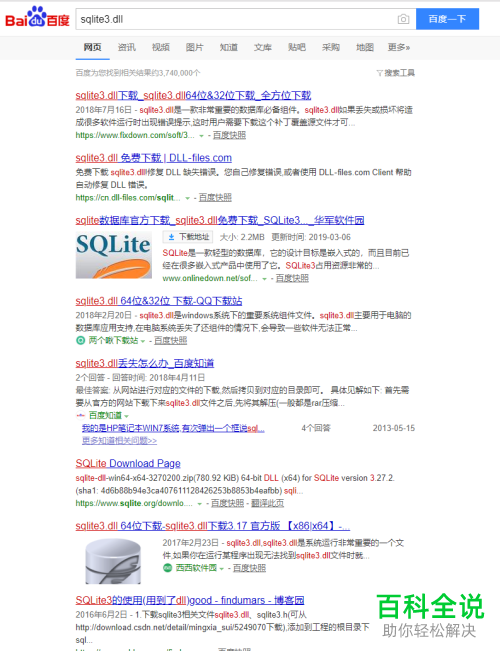The height and width of the screenshot is (651, 500).
Task: Open result sqlite3.dll下载_64位&32位下载_全方位下载
Action: [x=193, y=95]
